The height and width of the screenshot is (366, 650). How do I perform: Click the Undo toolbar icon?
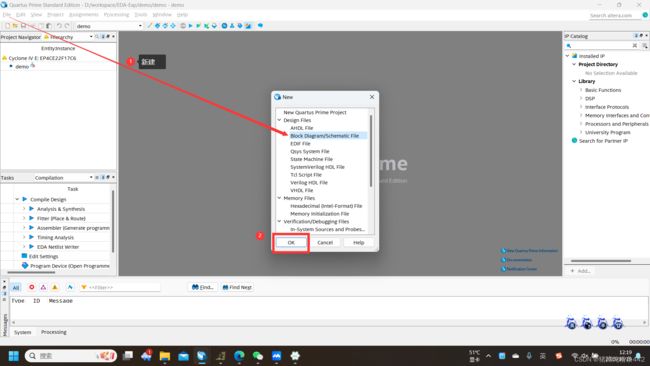pyautogui.click(x=59, y=26)
